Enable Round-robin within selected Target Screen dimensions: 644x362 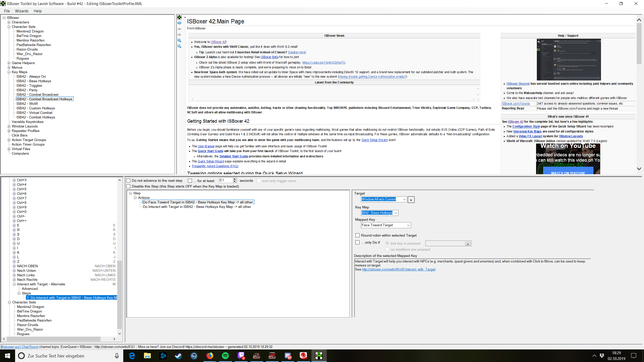(357, 235)
